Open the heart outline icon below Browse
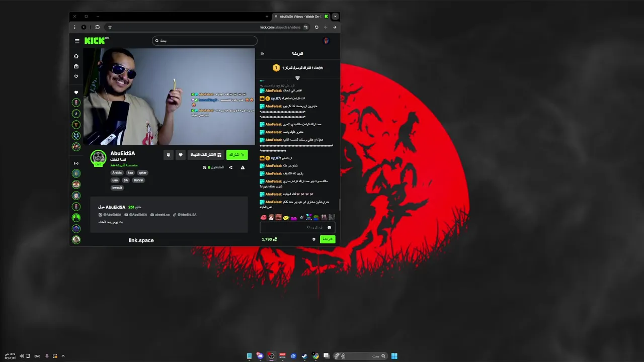Image resolution: width=644 pixels, height=362 pixels. (76, 76)
